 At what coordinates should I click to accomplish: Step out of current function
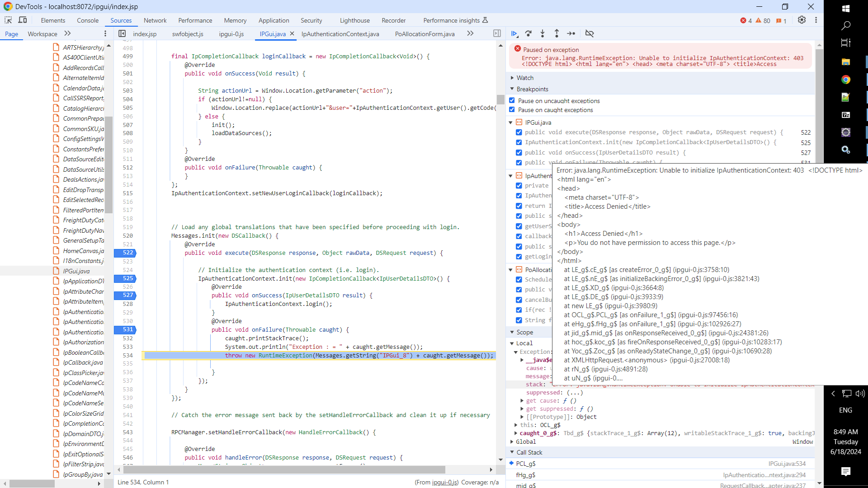coord(557,33)
